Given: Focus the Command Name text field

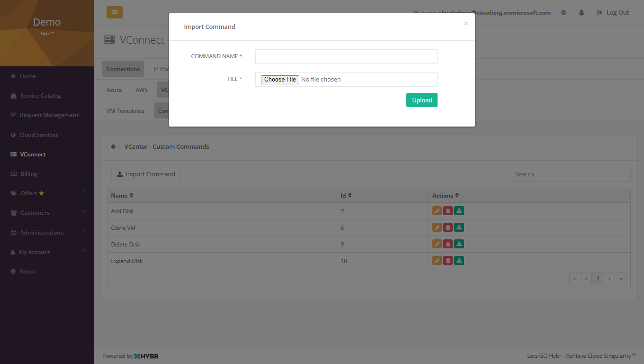Looking at the screenshot, I should point(346,56).
